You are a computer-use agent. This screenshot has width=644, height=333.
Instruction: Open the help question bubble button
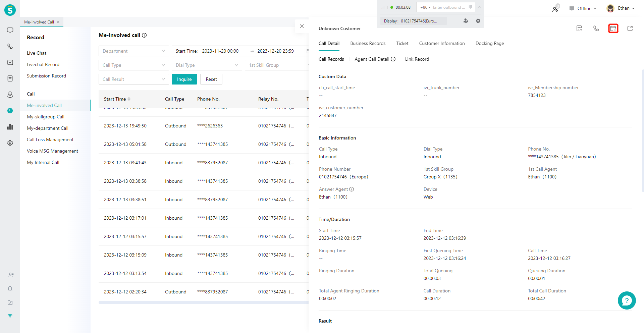click(x=627, y=300)
